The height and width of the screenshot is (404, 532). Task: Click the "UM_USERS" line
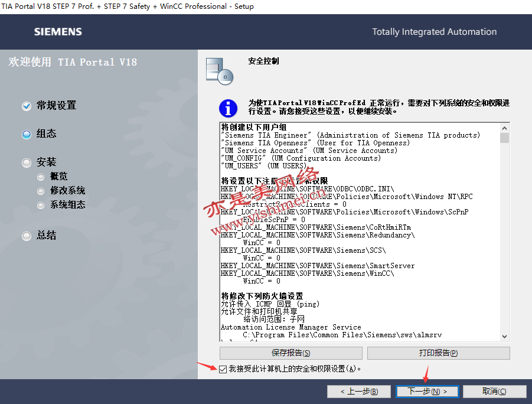pos(263,165)
